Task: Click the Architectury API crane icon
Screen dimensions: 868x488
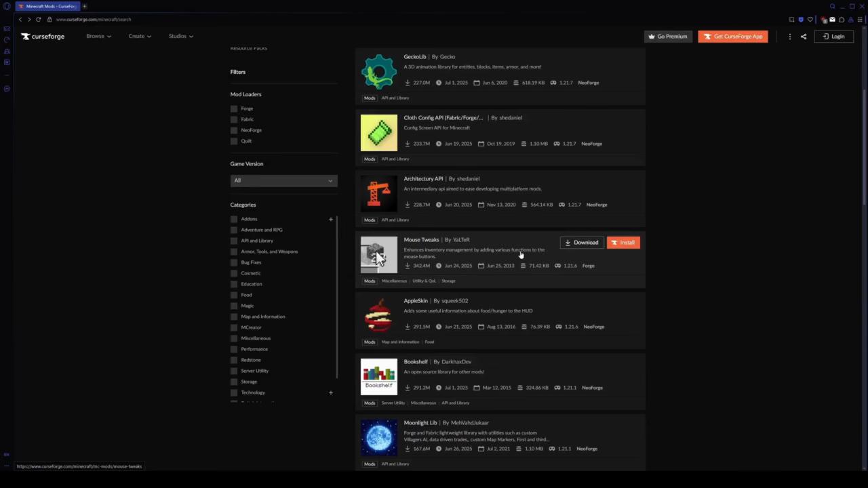Action: coord(378,194)
